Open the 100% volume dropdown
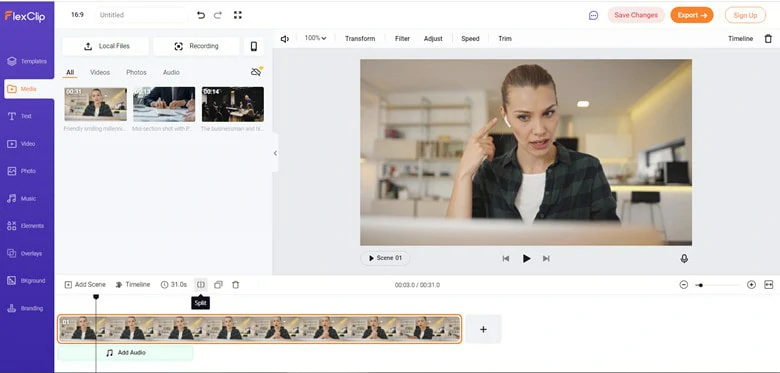The width and height of the screenshot is (780, 373). coord(315,38)
